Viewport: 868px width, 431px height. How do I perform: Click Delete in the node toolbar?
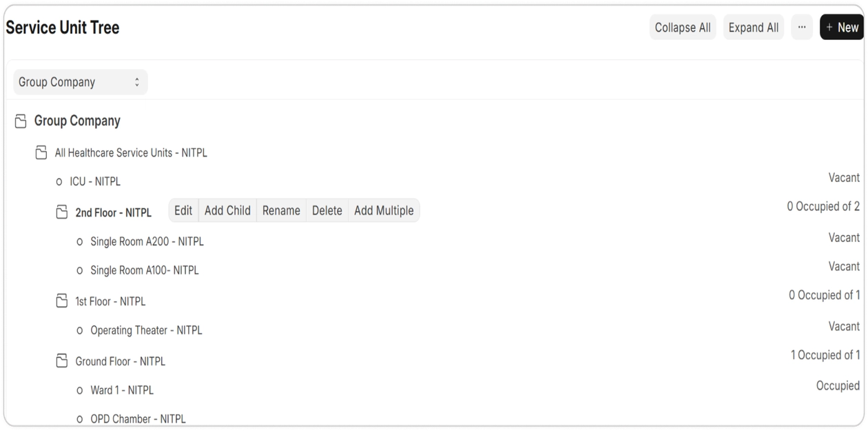coord(327,210)
